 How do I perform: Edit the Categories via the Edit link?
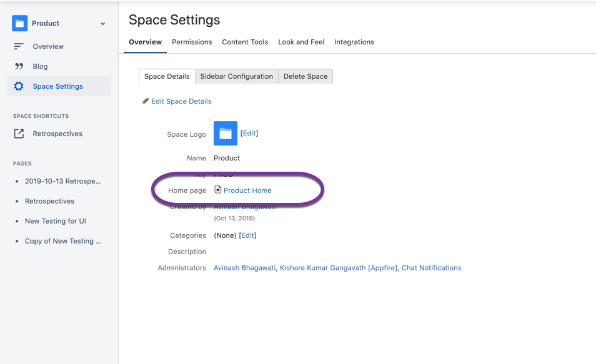coord(248,235)
